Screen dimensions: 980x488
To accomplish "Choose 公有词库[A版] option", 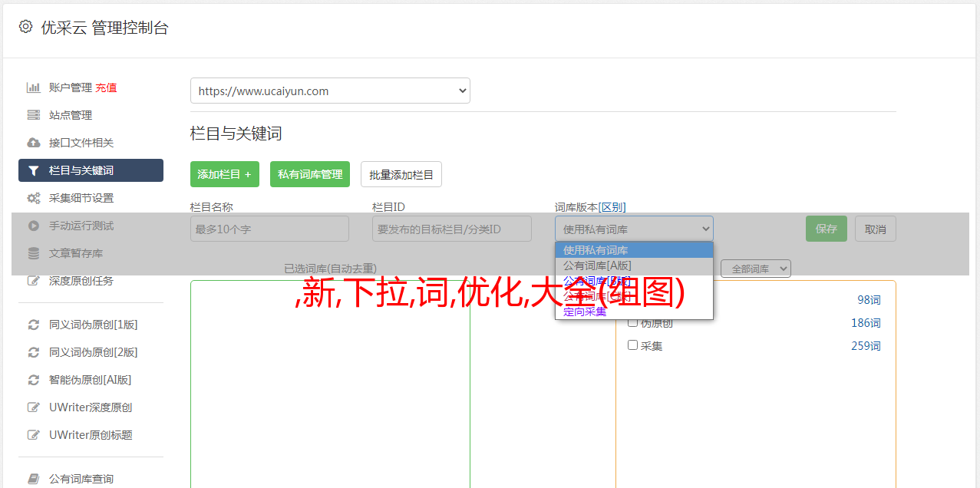I will (634, 265).
